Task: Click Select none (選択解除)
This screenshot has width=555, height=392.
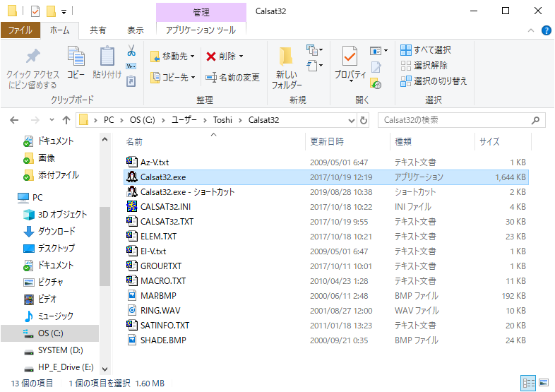Action: [x=424, y=66]
